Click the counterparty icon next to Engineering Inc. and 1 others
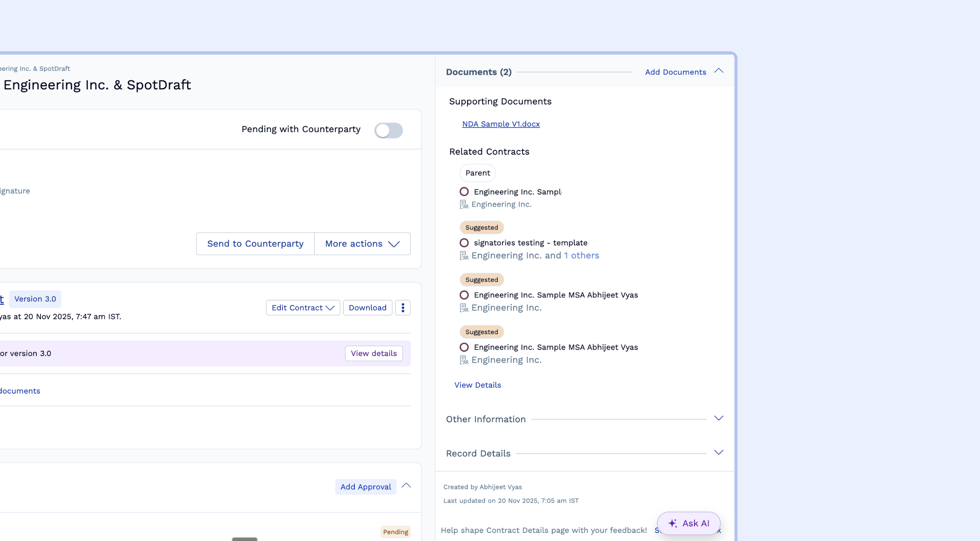The height and width of the screenshot is (541, 980). point(464,256)
